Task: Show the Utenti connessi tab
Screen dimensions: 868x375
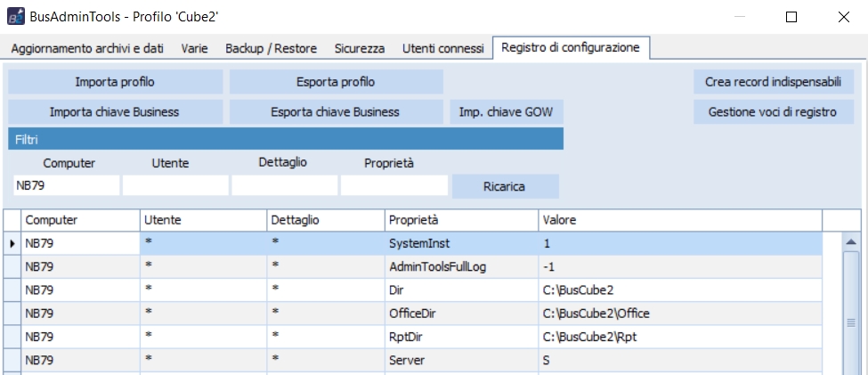Action: [442, 48]
